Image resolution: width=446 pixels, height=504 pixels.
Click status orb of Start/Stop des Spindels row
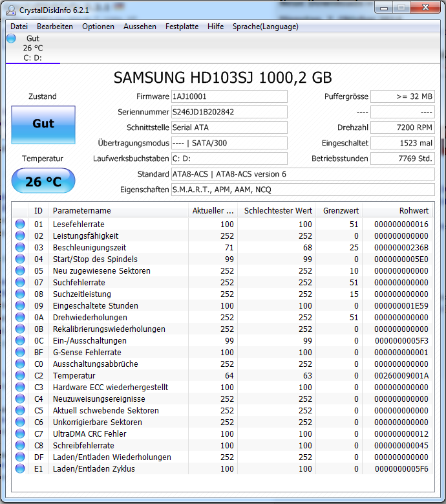click(20, 259)
